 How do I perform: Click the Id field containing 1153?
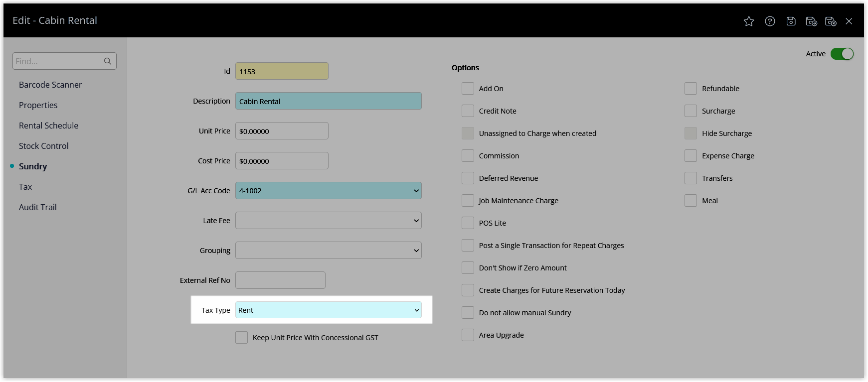[282, 71]
